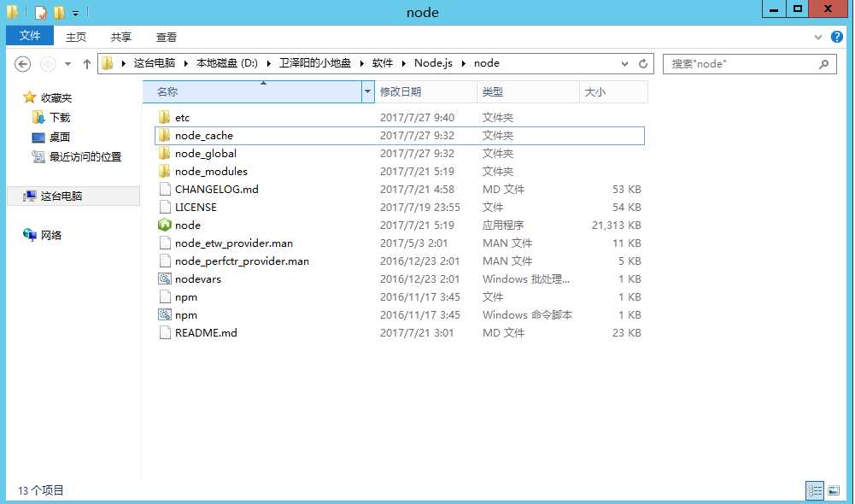The width and height of the screenshot is (855, 504).
Task: Switch to details view layout icon
Action: tap(815, 490)
